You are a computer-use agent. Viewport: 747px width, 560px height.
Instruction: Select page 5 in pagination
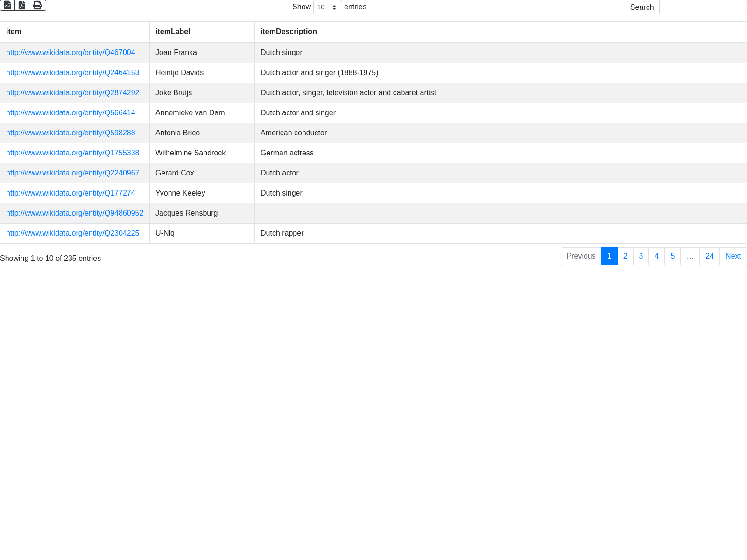click(672, 256)
